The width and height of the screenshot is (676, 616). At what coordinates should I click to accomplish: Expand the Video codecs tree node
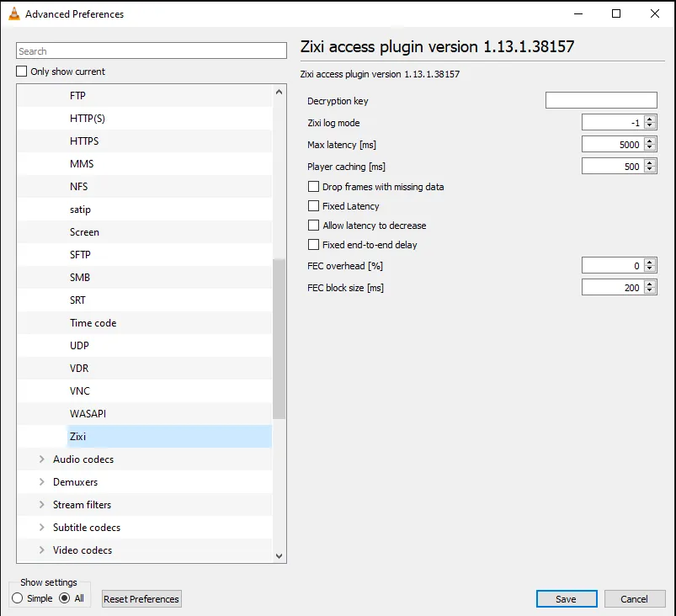click(x=42, y=550)
